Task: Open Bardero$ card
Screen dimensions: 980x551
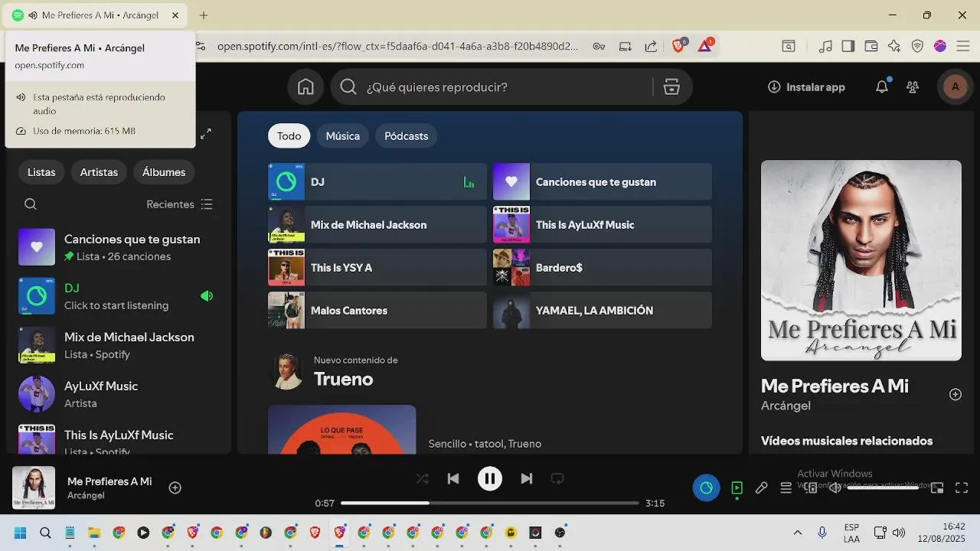Action: click(x=603, y=268)
